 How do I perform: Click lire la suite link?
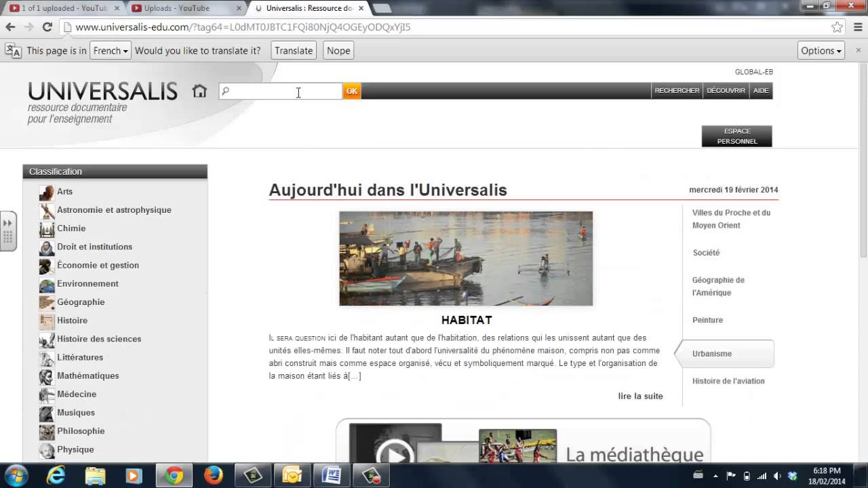tap(640, 396)
